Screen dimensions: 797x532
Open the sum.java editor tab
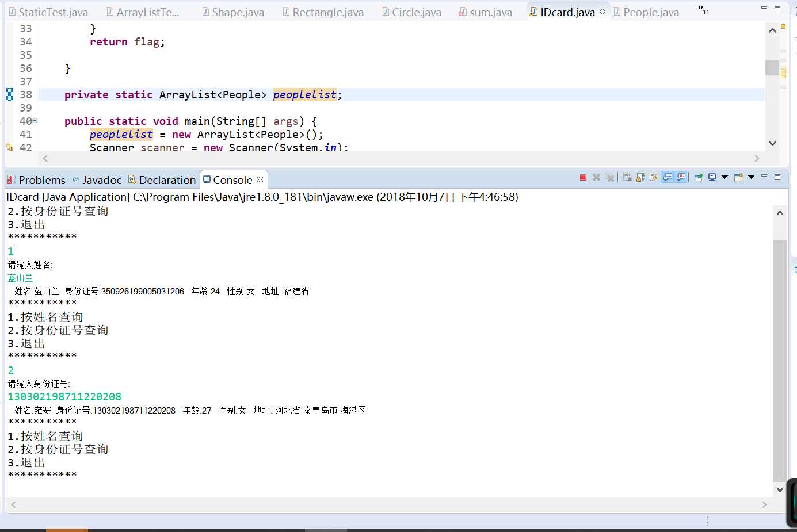[x=486, y=12]
